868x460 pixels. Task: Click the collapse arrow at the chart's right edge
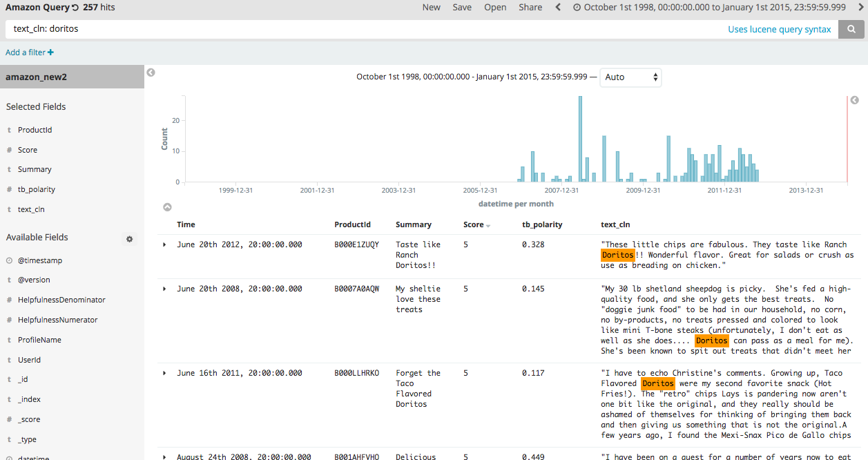854,100
